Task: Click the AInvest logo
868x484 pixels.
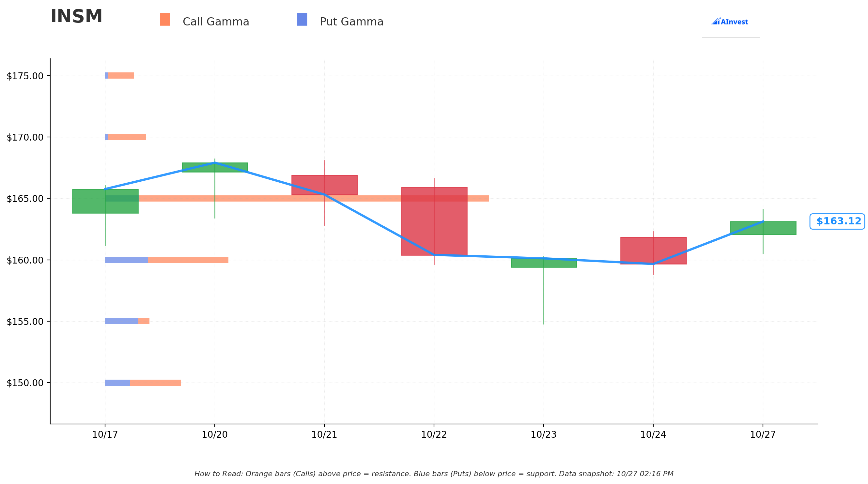Action: (x=730, y=22)
